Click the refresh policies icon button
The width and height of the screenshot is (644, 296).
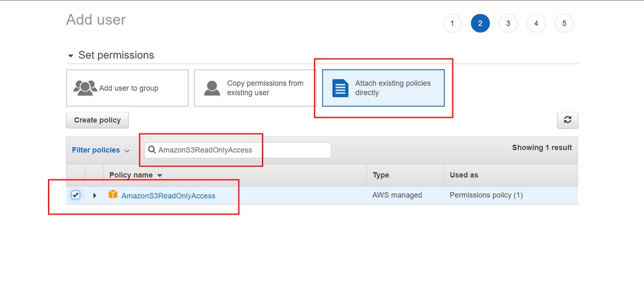[567, 120]
